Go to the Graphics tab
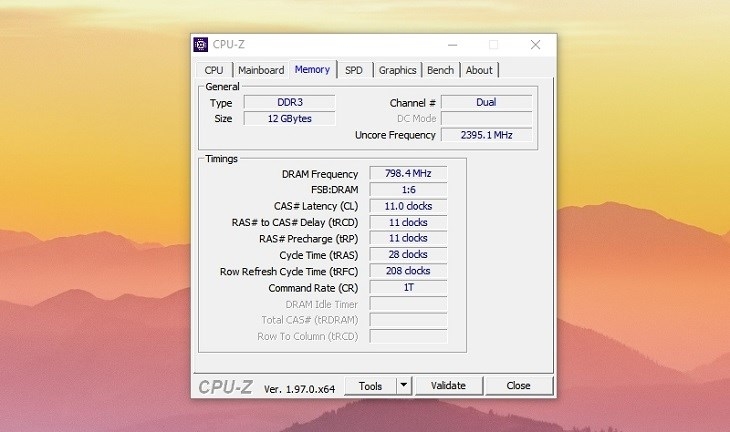The width and height of the screenshot is (730, 432). 397,70
